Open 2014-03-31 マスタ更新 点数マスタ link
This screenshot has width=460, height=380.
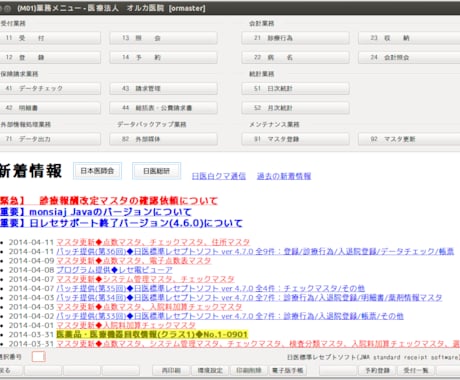click(x=258, y=344)
